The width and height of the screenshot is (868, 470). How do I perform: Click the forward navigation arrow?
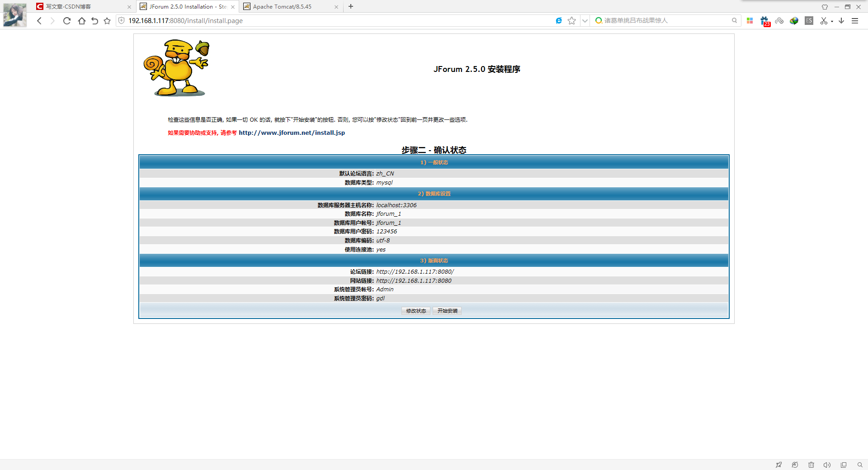tap(52, 21)
